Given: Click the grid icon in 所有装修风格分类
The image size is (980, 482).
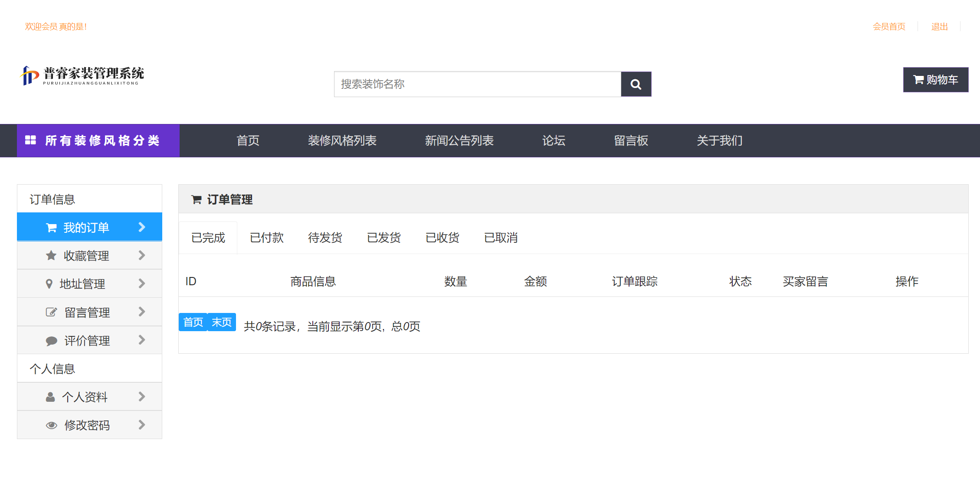Looking at the screenshot, I should click(x=31, y=140).
